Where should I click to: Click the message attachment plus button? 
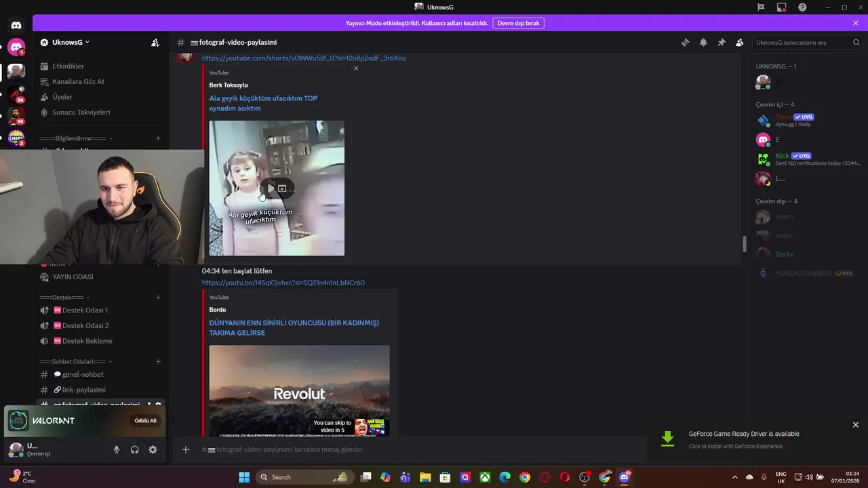[185, 449]
